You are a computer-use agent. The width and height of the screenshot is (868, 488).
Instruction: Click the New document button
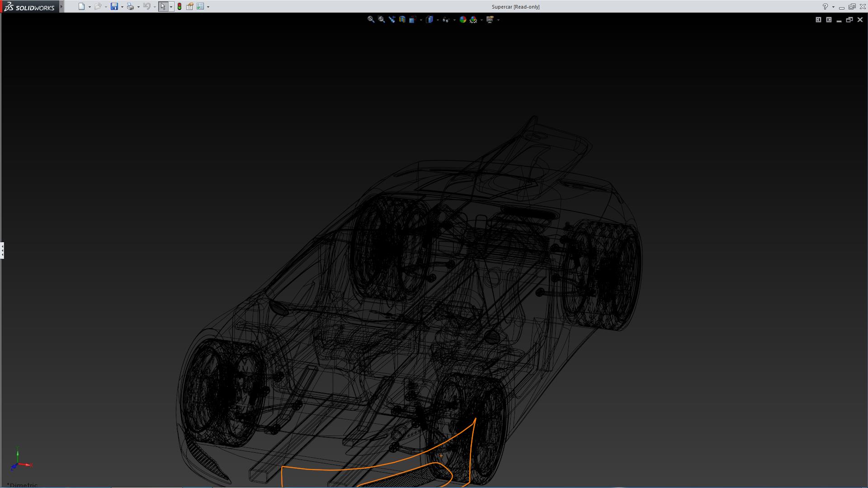tap(81, 7)
